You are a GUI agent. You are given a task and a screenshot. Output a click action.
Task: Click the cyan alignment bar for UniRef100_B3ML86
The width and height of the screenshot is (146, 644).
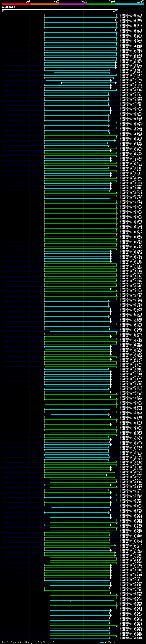pos(78,314)
